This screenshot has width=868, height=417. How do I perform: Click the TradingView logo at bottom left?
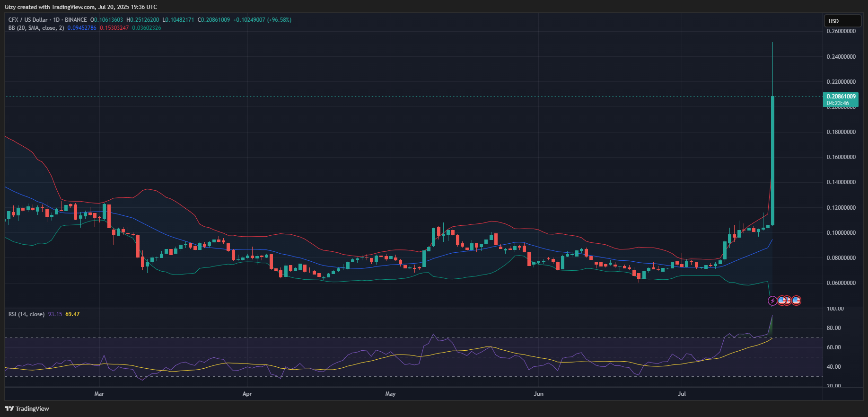(27, 408)
